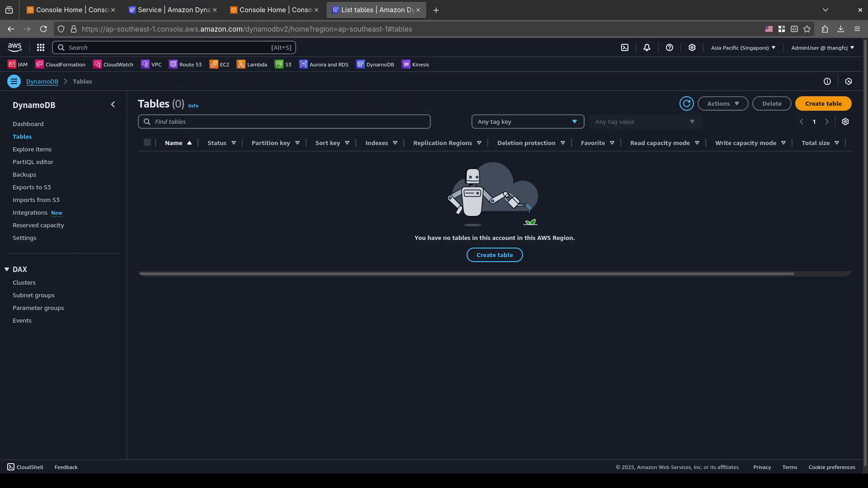Open the help question mark menu

click(x=670, y=47)
